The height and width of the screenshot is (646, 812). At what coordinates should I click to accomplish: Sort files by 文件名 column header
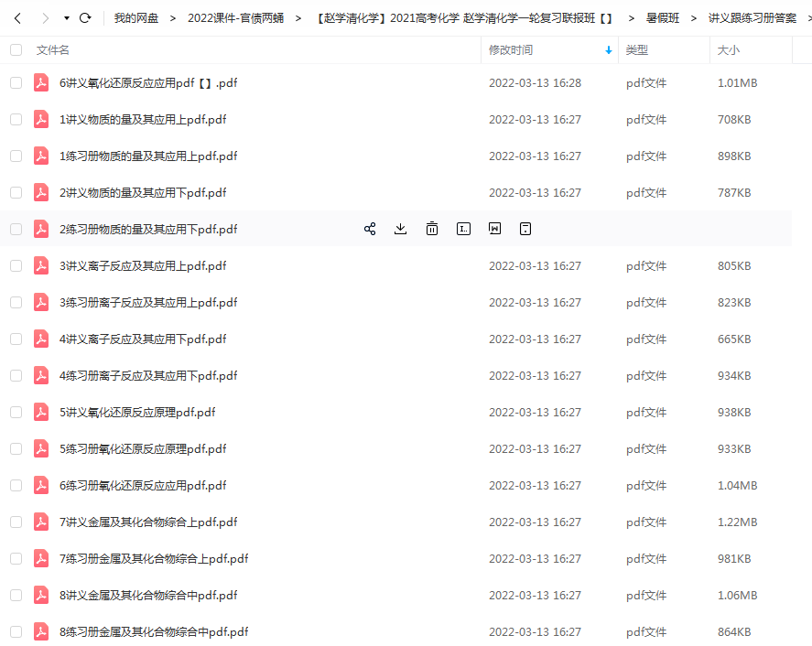pyautogui.click(x=53, y=50)
